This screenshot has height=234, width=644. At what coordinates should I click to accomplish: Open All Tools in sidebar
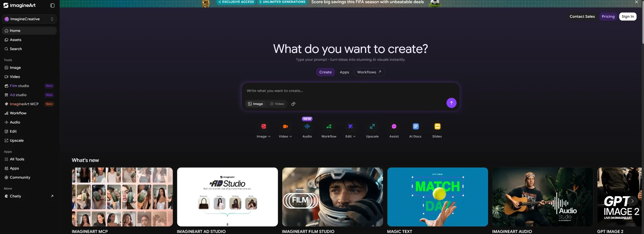point(29,159)
